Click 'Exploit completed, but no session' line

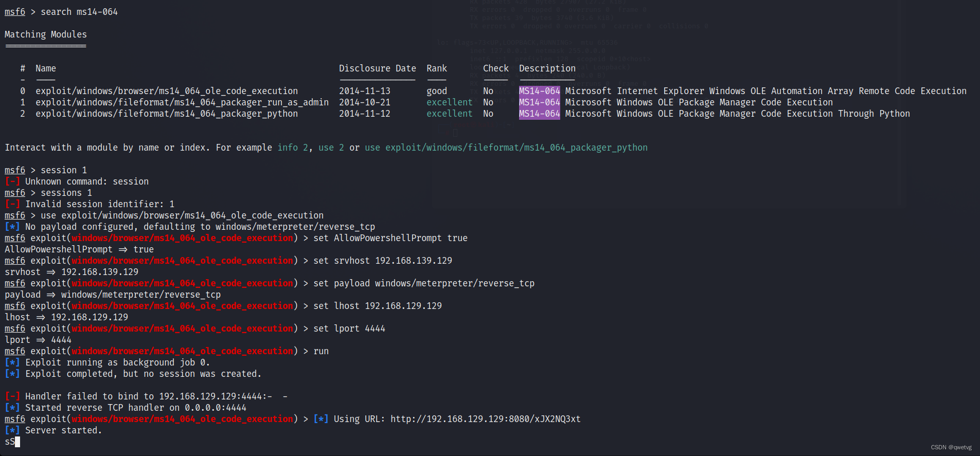coord(133,374)
